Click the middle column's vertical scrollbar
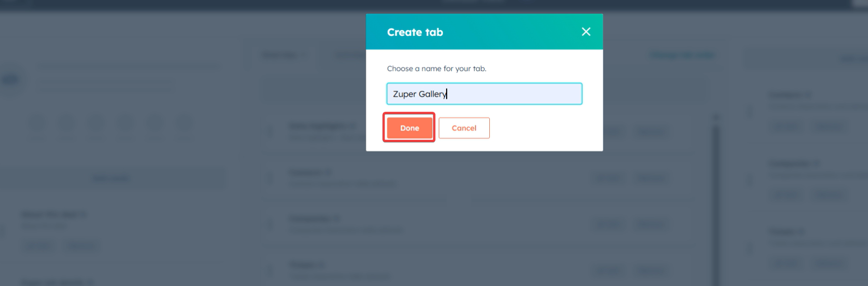868x286 pixels. (715, 200)
